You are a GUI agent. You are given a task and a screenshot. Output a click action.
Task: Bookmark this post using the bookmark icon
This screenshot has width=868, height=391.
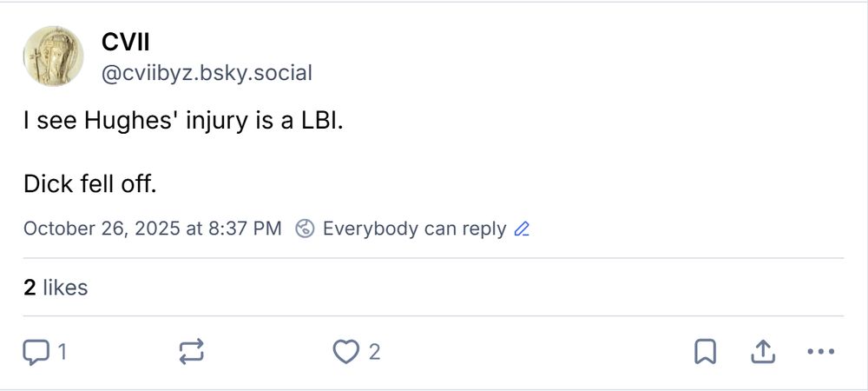coord(704,352)
